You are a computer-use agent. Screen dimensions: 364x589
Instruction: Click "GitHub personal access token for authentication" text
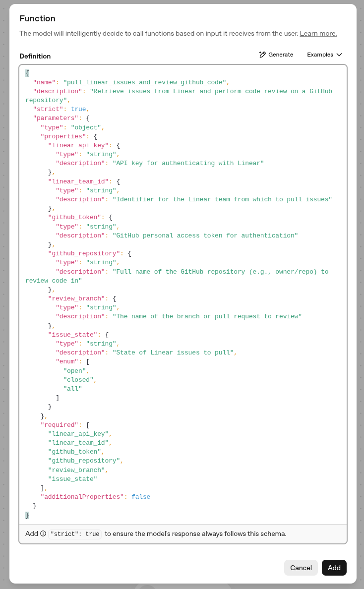[205, 236]
